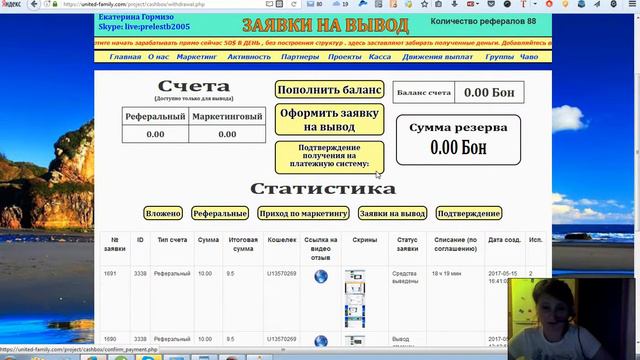The image size is (640, 360).
Task: Click the Сумма резерва box
Action: [458, 140]
